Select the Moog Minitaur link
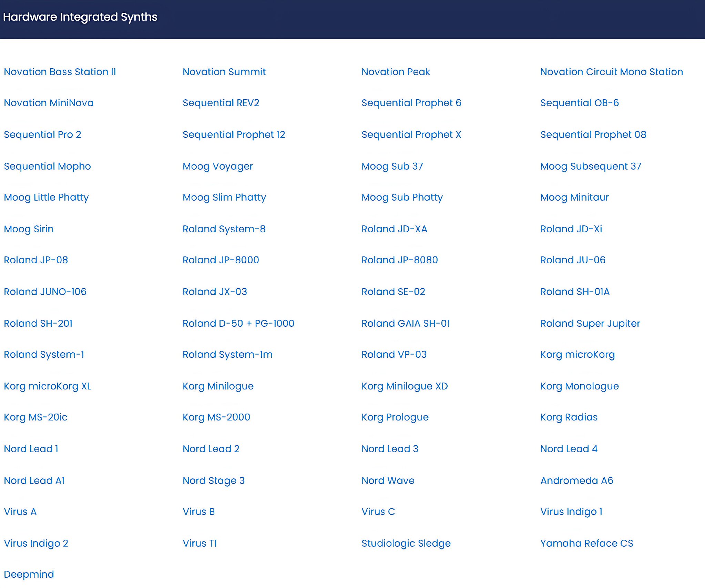The height and width of the screenshot is (588, 705). coord(574,197)
